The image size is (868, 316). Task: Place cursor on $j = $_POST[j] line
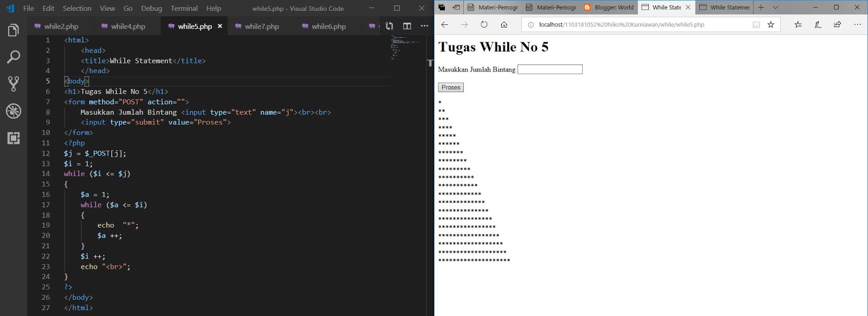(95, 153)
